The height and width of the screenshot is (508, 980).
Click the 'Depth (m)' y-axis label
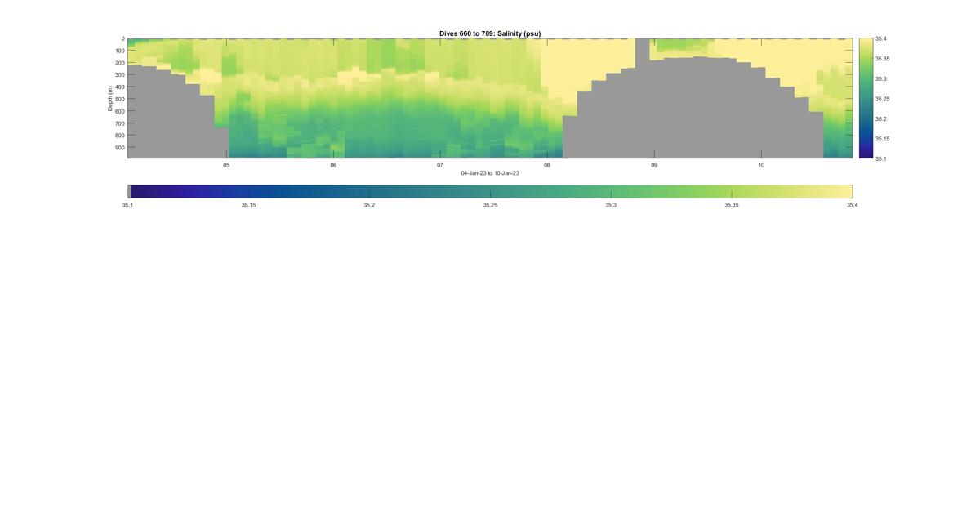[x=110, y=98]
